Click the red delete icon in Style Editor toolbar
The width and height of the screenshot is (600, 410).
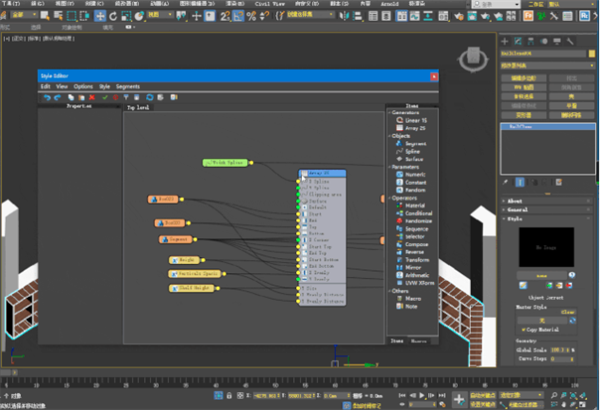pyautogui.click(x=91, y=97)
